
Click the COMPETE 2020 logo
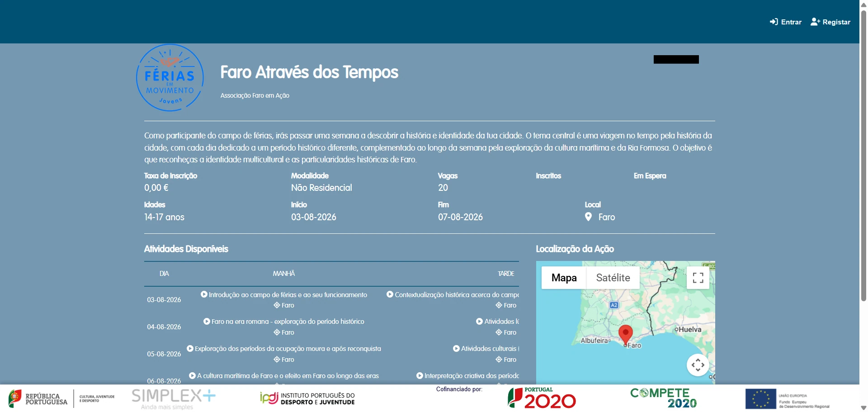coord(664,398)
